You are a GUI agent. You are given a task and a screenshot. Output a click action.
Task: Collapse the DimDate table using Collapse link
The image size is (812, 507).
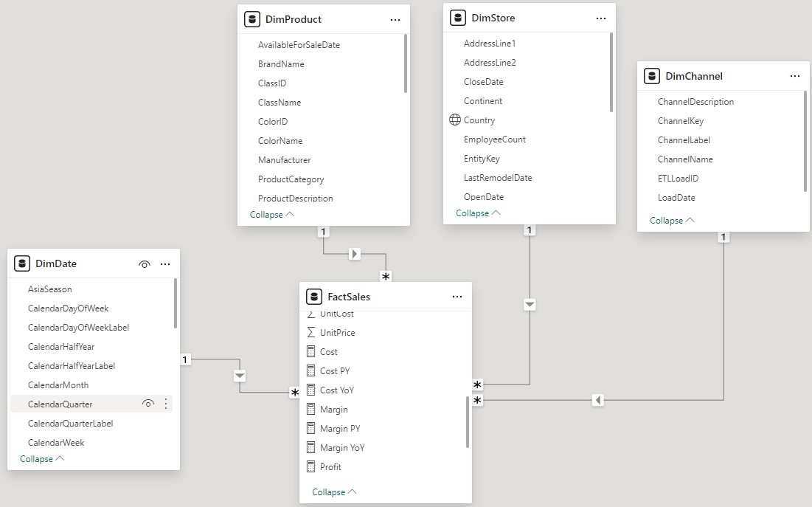[42, 459]
